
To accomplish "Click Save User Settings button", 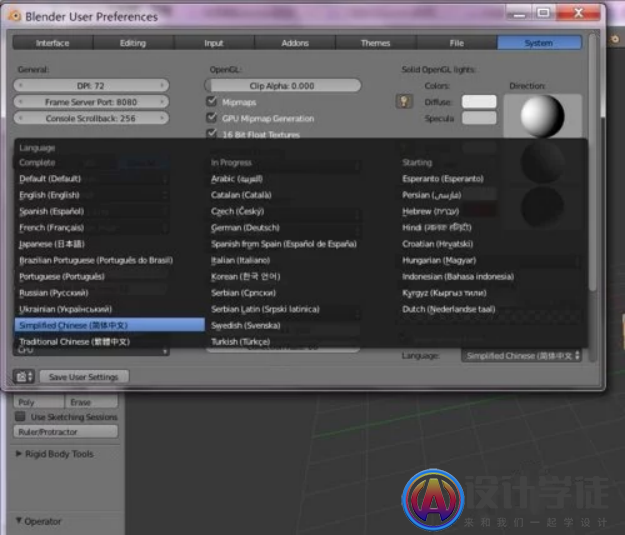I will click(84, 377).
